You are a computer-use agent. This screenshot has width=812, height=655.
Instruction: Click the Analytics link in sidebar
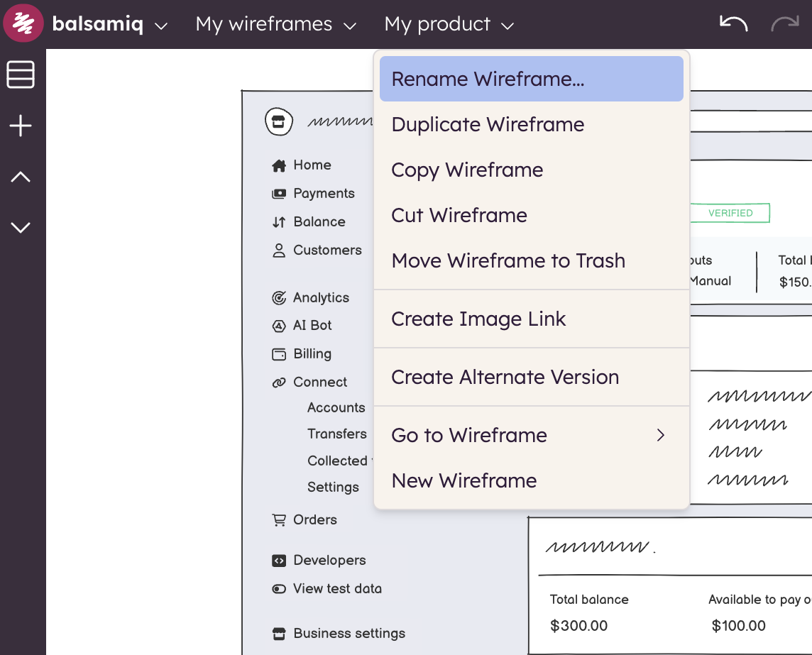pos(321,298)
